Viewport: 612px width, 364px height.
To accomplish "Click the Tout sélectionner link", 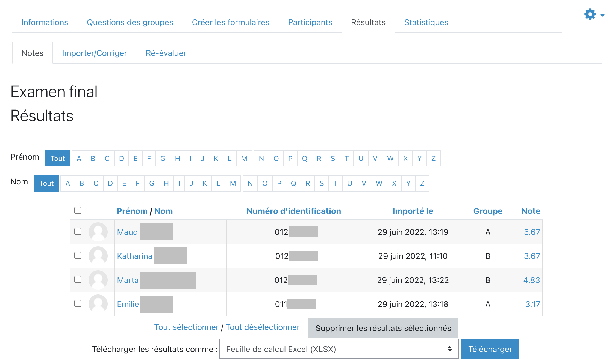I will [186, 327].
